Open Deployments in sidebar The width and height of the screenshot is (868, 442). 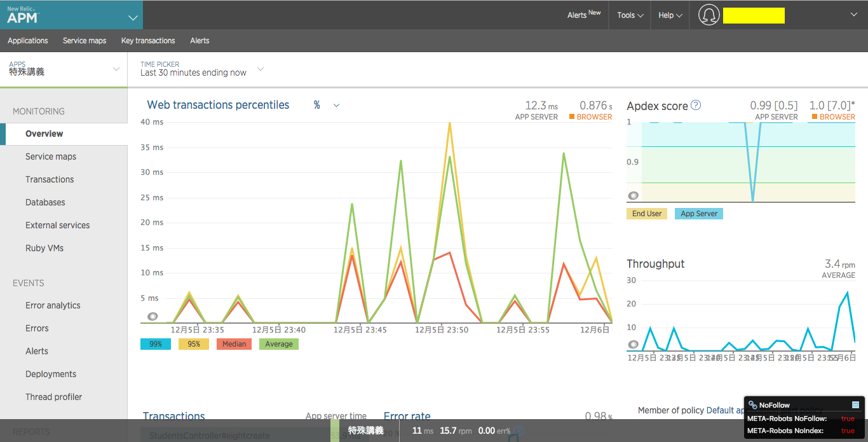51,374
